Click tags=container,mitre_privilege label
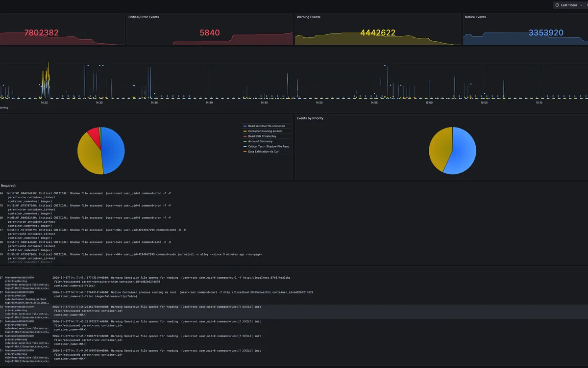 [x=27, y=303]
